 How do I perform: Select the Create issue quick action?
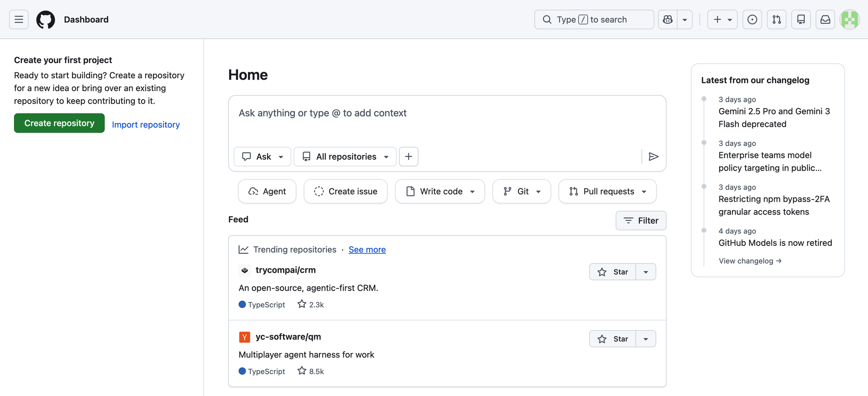click(x=346, y=191)
